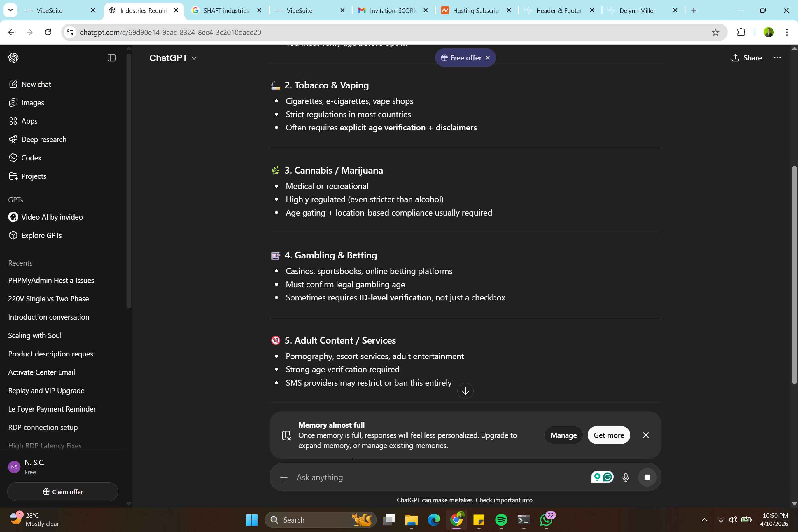Go back with the browser back arrow

click(12, 32)
